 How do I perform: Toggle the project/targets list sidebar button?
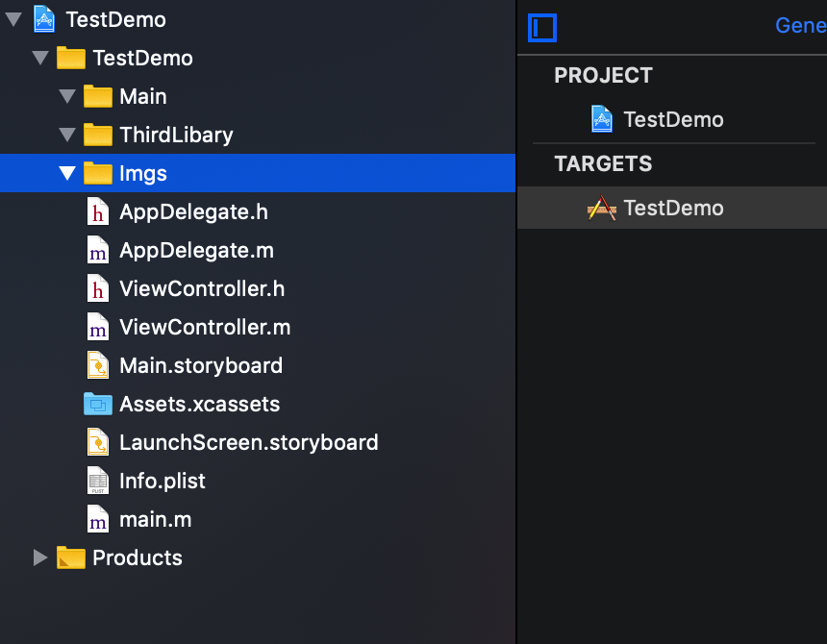point(542,27)
